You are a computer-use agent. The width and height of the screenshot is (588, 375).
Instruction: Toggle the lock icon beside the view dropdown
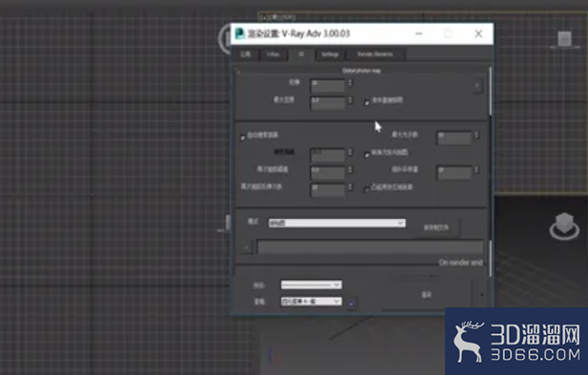pyautogui.click(x=351, y=303)
